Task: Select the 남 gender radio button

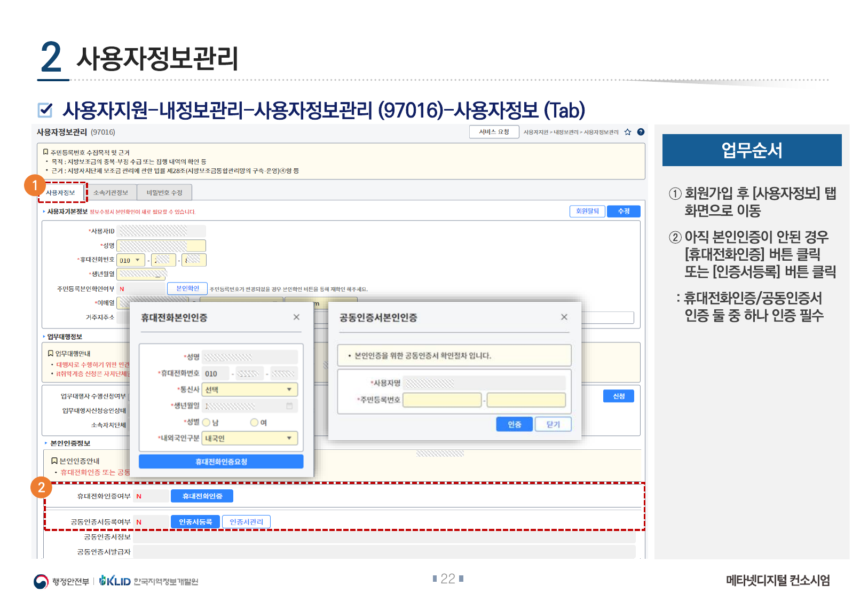Action: [206, 423]
